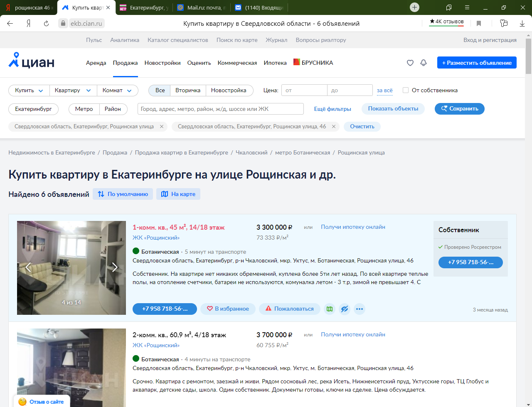Enable От собственника checkbox

pyautogui.click(x=406, y=90)
